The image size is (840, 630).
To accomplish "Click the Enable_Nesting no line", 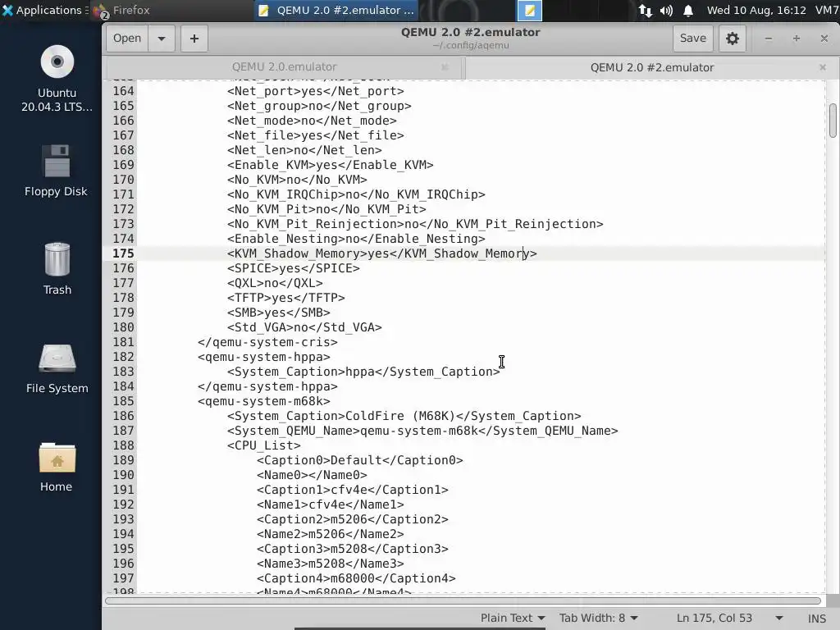I will tap(356, 239).
